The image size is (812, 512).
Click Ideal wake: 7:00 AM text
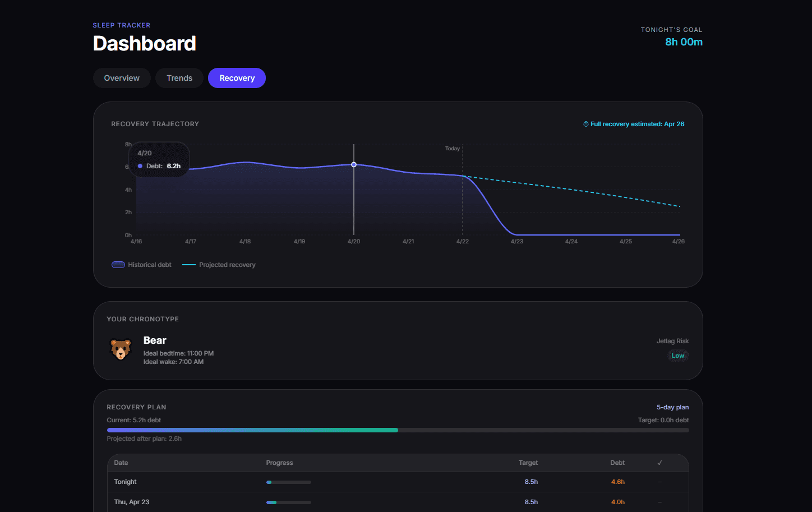pos(173,362)
